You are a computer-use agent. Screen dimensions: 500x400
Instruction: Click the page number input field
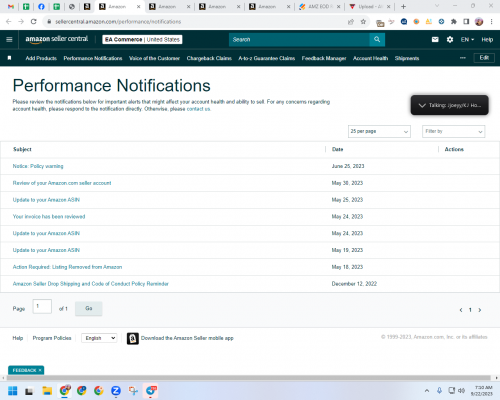42,306
